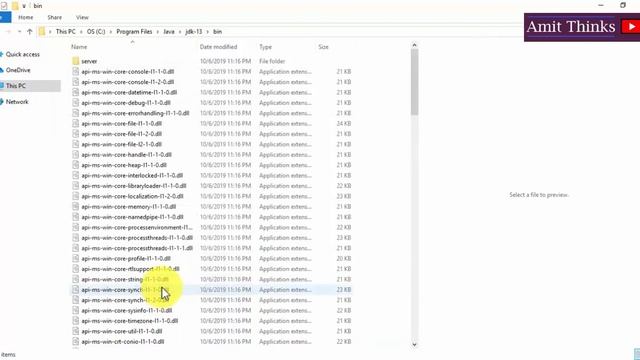The image size is (640, 360).
Task: Select api-ms-win-core-string-l1-1-0.dll file name
Action: tap(124, 279)
